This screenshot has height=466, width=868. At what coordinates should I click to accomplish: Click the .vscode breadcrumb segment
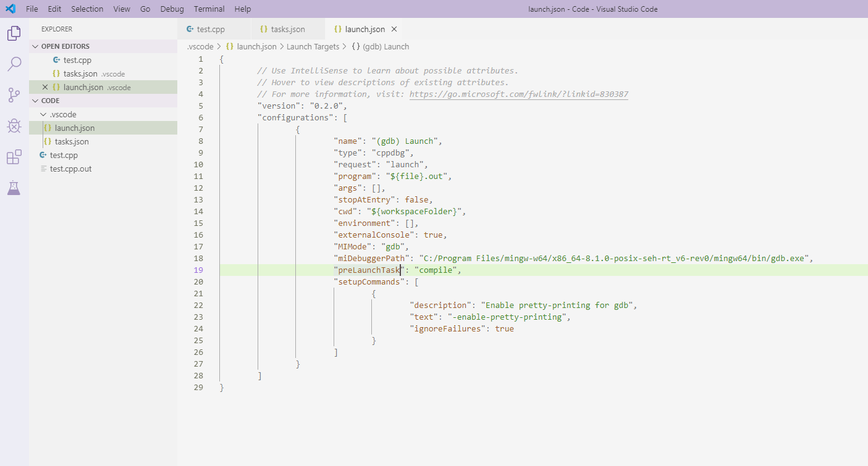point(200,46)
